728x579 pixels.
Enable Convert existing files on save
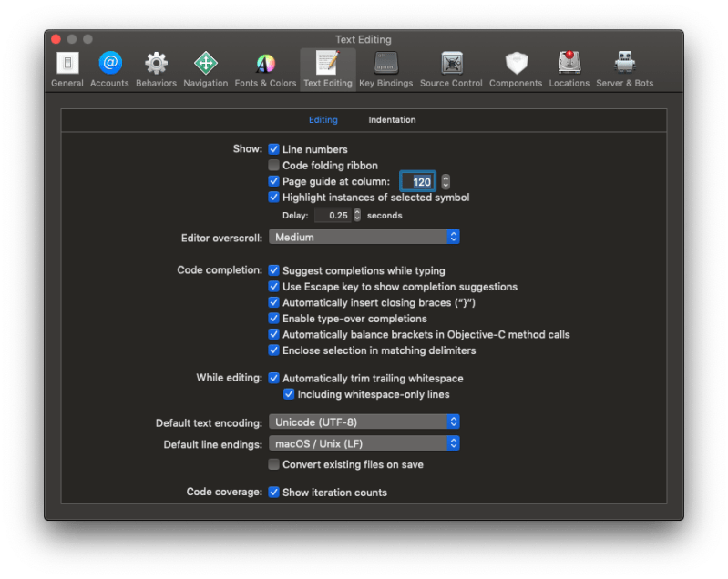click(274, 464)
